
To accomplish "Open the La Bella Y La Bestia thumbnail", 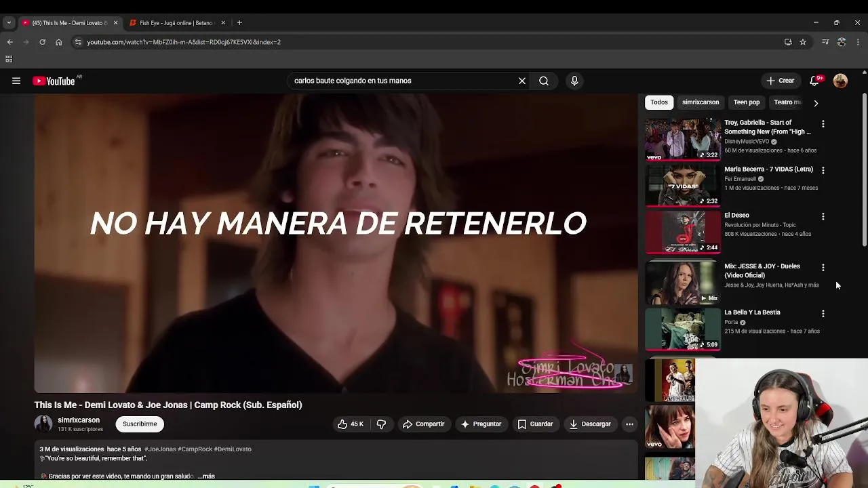I will pyautogui.click(x=683, y=329).
